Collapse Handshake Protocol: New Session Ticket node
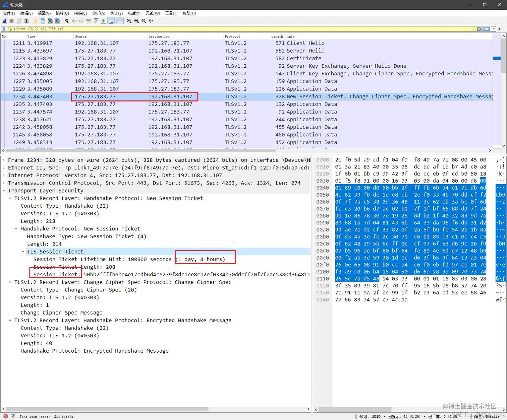 pos(16,229)
